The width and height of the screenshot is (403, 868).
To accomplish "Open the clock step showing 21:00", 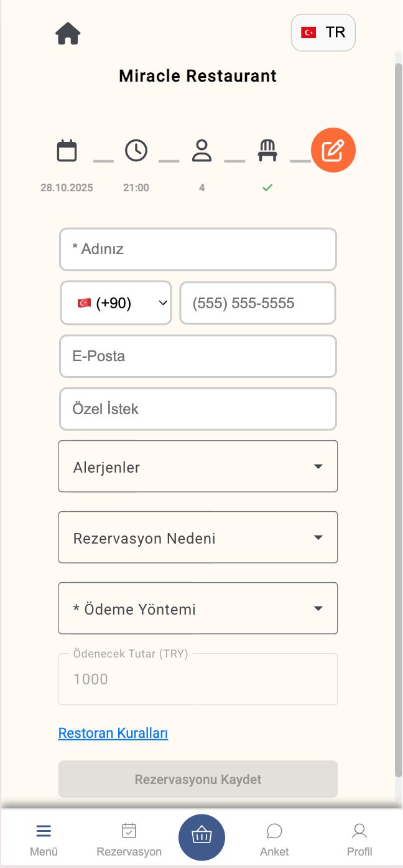I will [136, 150].
